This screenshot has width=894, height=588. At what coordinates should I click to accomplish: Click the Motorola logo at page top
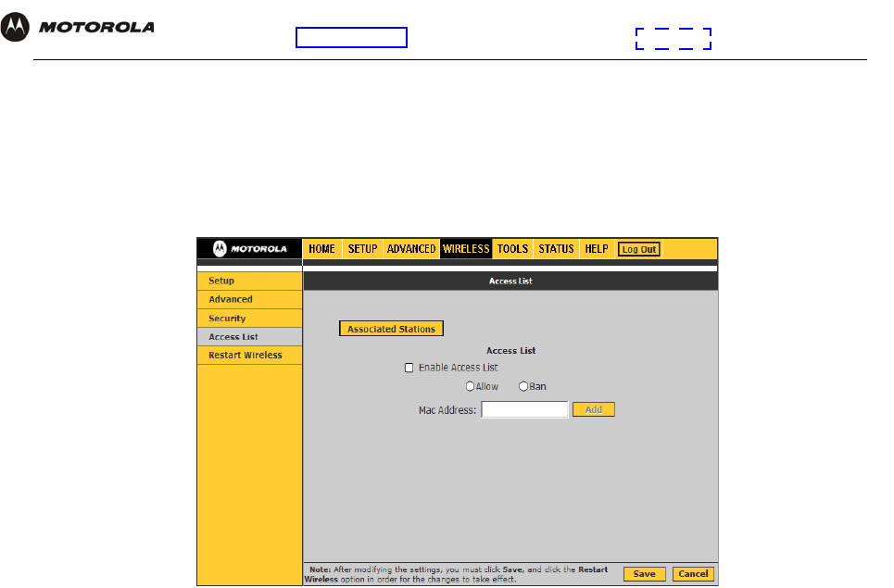78,27
